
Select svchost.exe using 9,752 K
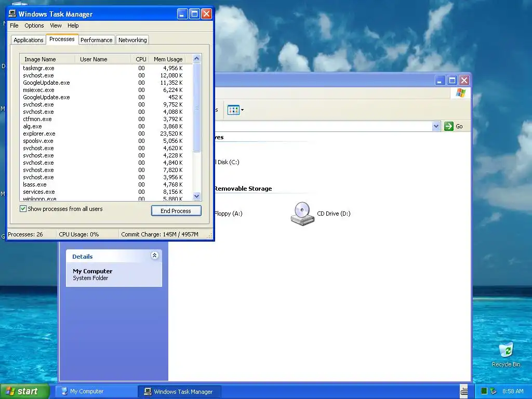(106, 104)
